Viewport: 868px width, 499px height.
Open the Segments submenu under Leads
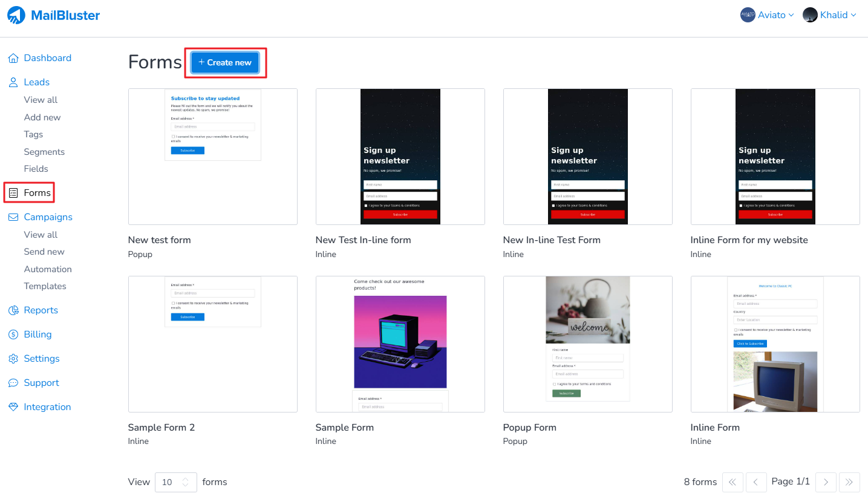[44, 152]
